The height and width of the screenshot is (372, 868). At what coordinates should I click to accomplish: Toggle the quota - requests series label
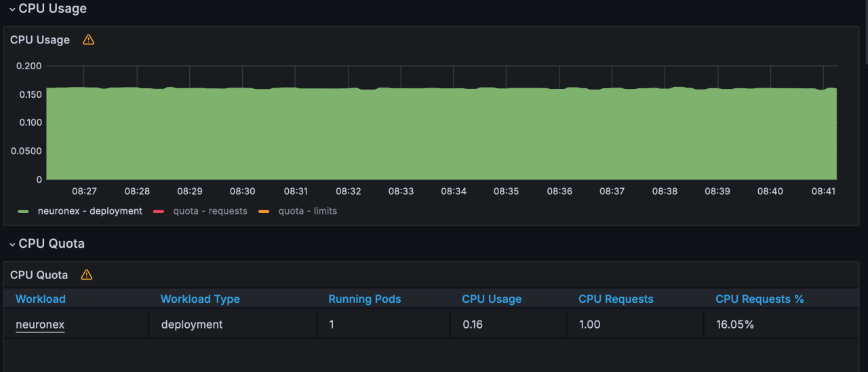210,211
